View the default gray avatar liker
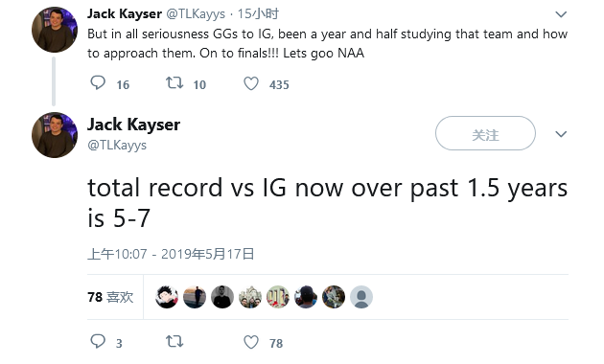The image size is (604, 364). click(361, 297)
